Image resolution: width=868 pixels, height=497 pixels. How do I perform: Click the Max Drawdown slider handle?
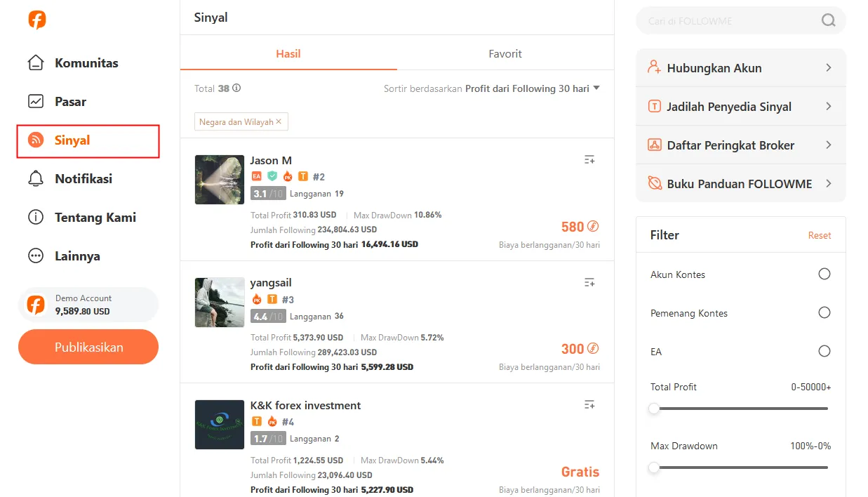(654, 468)
